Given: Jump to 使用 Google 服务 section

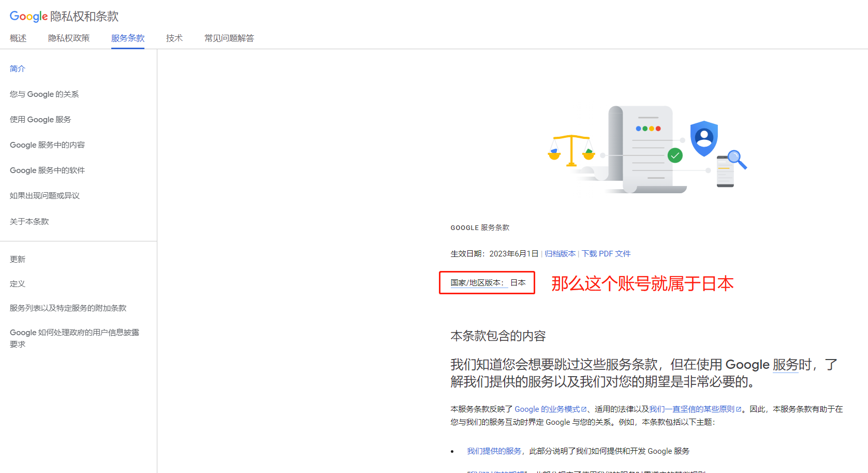Looking at the screenshot, I should 40,120.
